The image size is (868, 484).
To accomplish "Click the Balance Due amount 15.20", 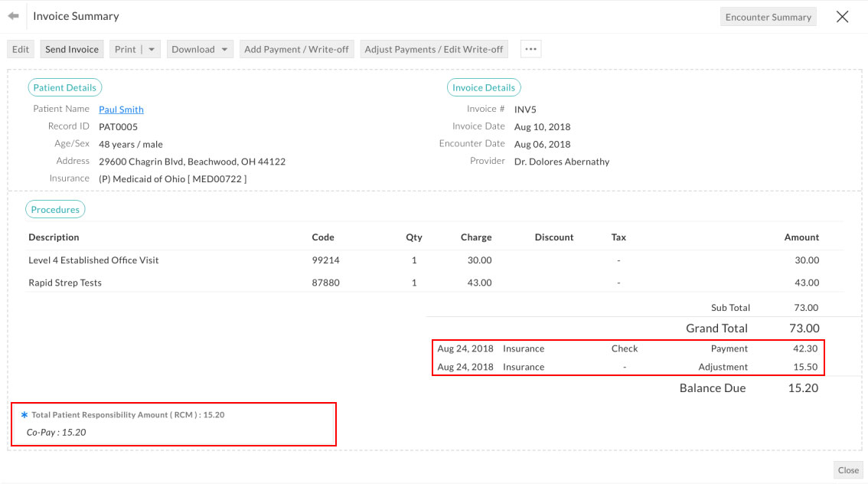I will coord(802,388).
